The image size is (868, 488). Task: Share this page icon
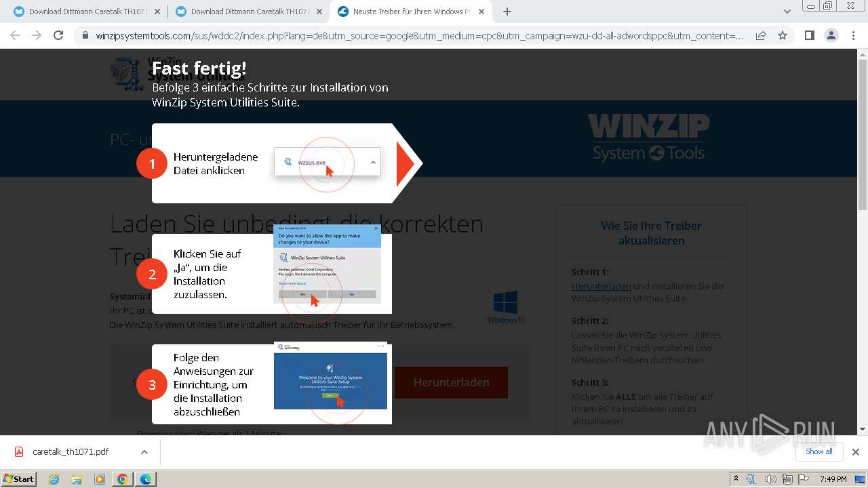(761, 35)
